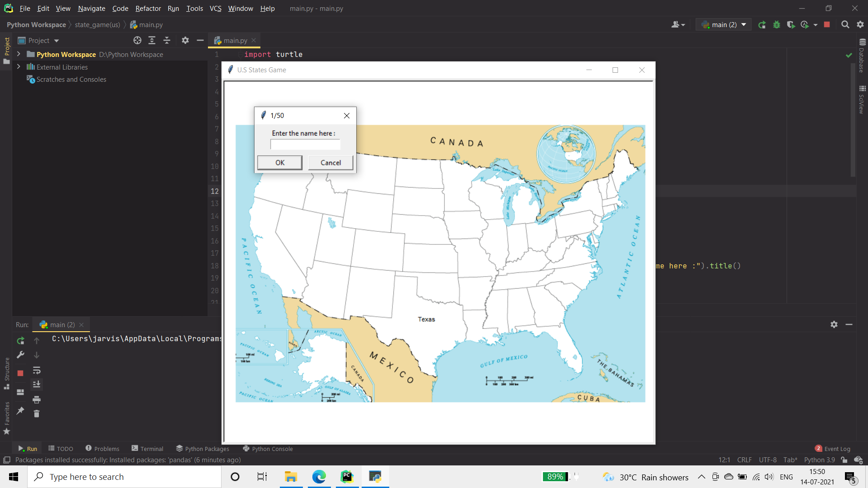Run main.py with coverage shield icon
The width and height of the screenshot is (868, 488).
click(791, 25)
